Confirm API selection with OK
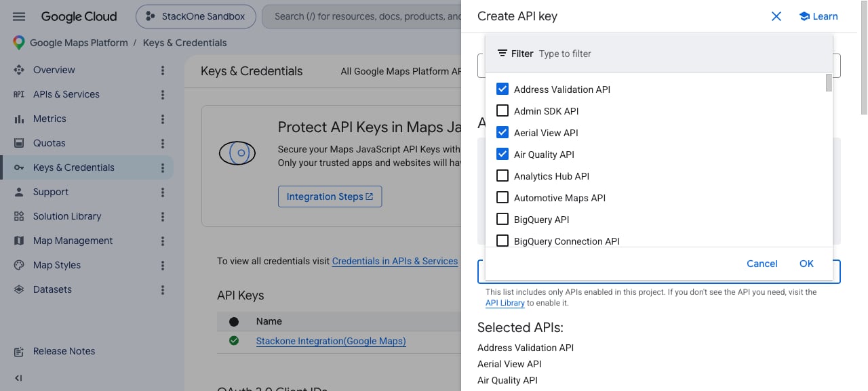Screen dimensions: 868x391 806,264
